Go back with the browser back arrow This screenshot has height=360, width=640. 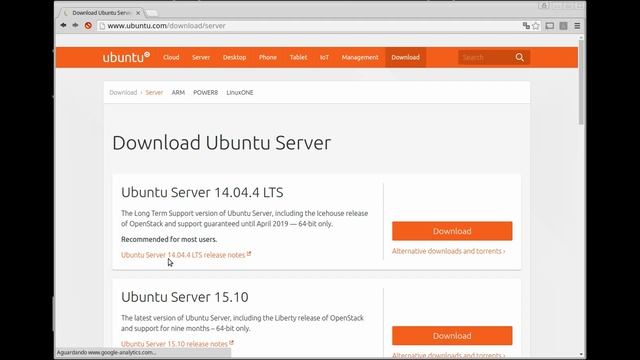tap(63, 25)
